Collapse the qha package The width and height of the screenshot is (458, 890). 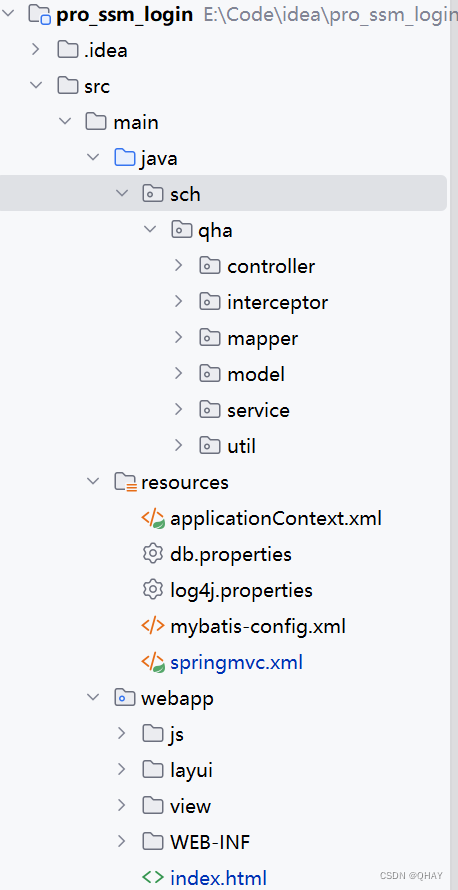click(x=150, y=230)
